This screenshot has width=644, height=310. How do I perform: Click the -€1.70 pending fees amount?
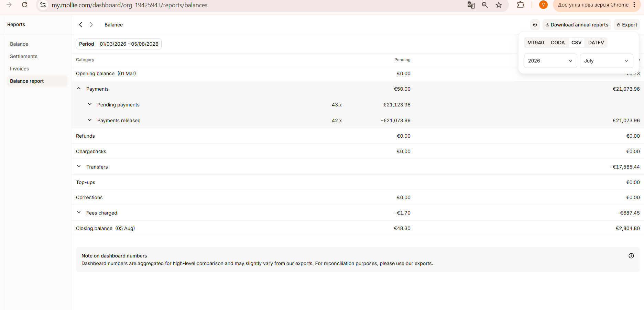pyautogui.click(x=402, y=213)
